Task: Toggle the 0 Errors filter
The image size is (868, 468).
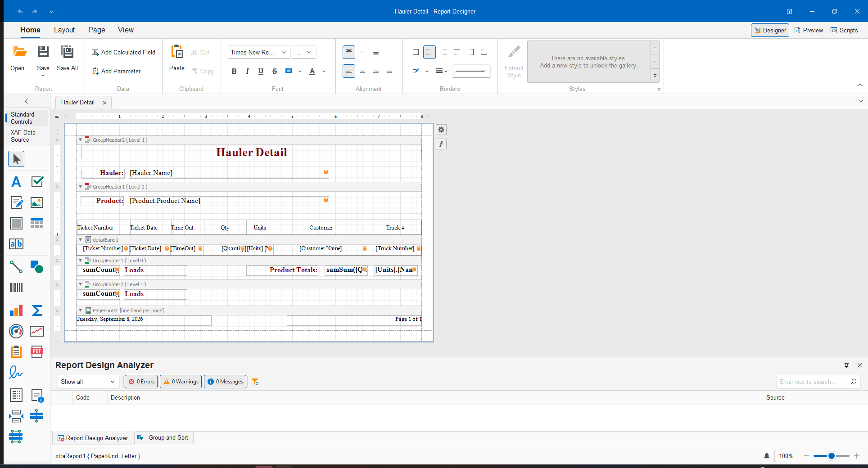Action: pos(141,382)
